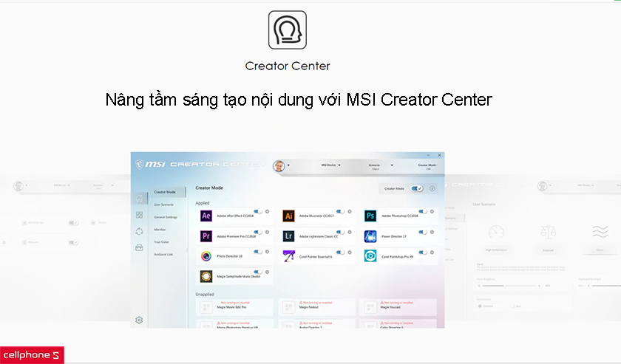This screenshot has height=364, width=621.
Task: Click the Creator Center head-with-lightbulb logo
Action: pyautogui.click(x=287, y=30)
